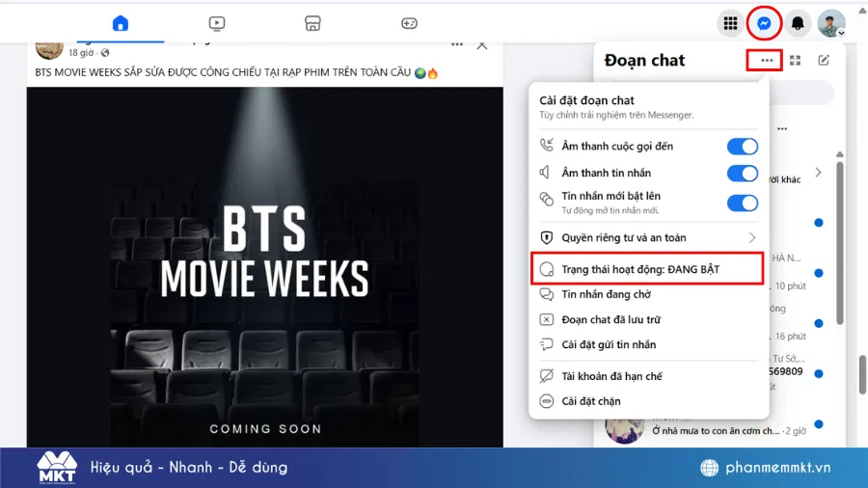Click the privacy shield icon
This screenshot has height=488, width=868.
point(547,238)
